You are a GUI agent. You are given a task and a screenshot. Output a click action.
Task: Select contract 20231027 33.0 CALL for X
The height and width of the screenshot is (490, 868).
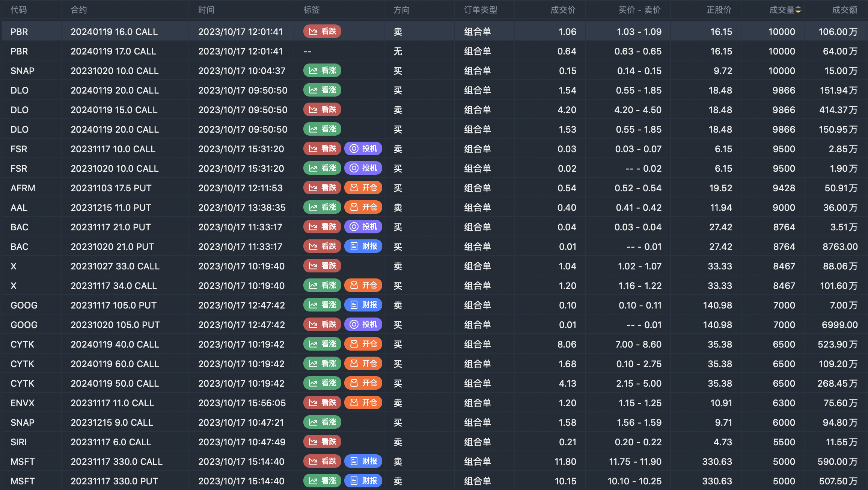click(x=115, y=266)
